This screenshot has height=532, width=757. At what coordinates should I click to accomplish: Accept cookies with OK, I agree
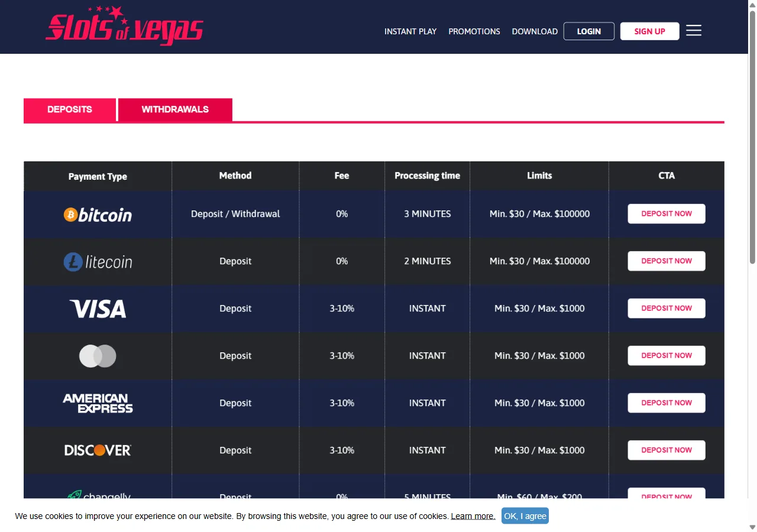coord(525,516)
